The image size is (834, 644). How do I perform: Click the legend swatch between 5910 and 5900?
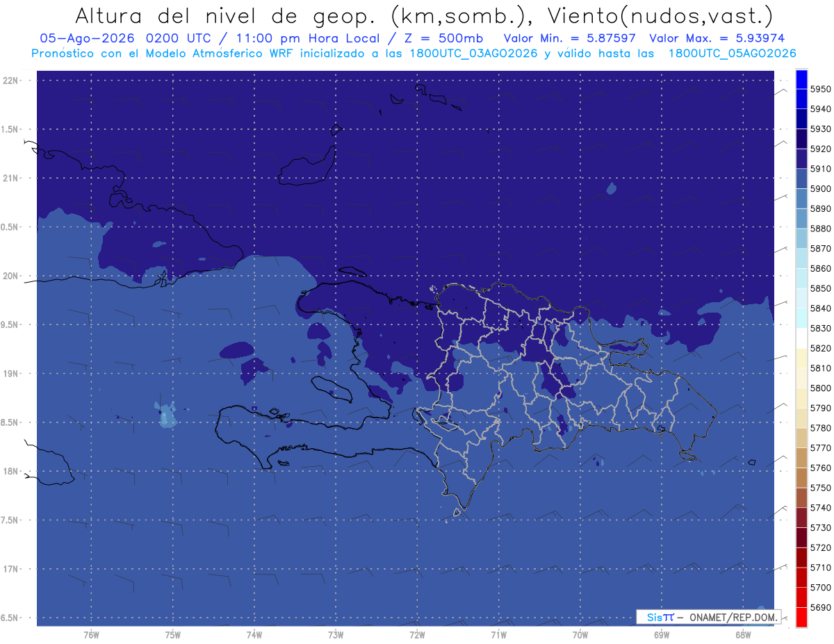coord(801,179)
